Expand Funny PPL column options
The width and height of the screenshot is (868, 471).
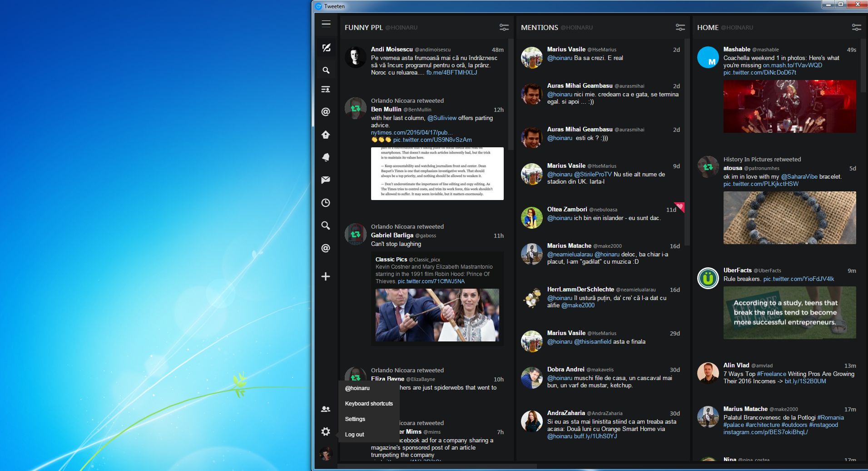pyautogui.click(x=504, y=28)
